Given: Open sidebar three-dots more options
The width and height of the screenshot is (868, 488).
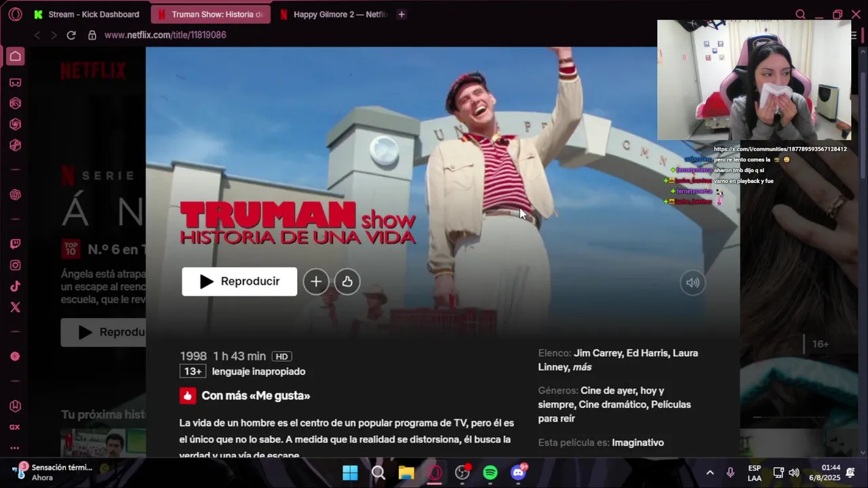Looking at the screenshot, I should tap(15, 448).
